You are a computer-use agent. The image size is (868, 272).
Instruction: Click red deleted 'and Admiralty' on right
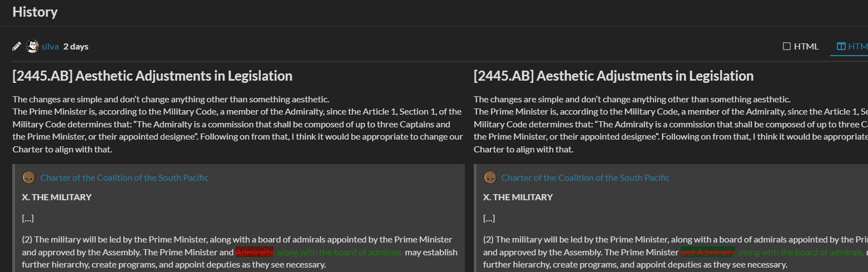(x=708, y=252)
